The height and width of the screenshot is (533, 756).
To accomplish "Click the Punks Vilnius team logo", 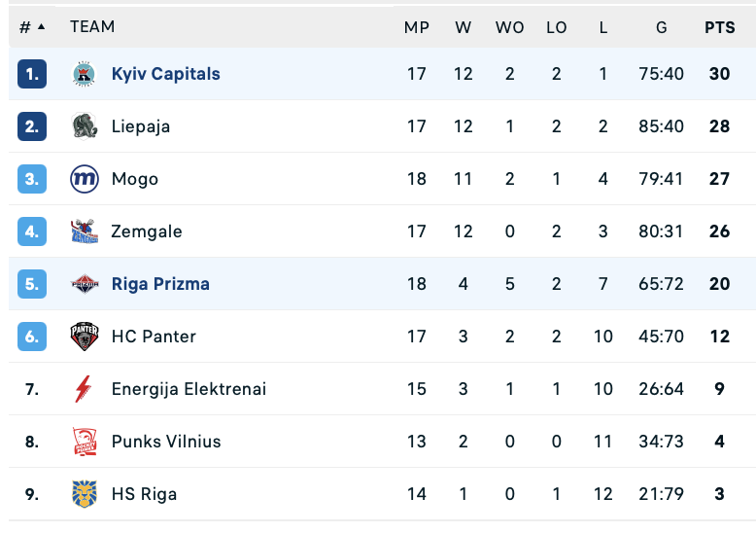I will 85,442.
